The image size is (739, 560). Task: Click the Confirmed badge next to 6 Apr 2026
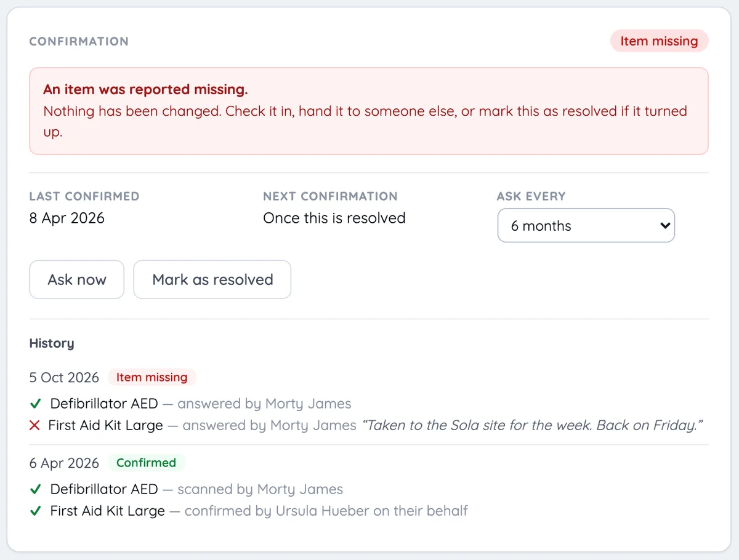click(x=146, y=463)
